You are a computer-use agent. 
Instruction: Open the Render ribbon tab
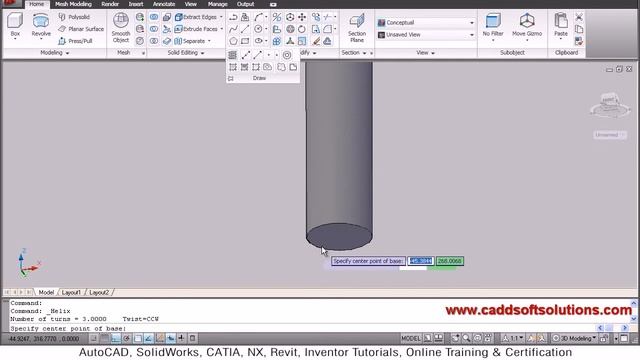point(110,4)
